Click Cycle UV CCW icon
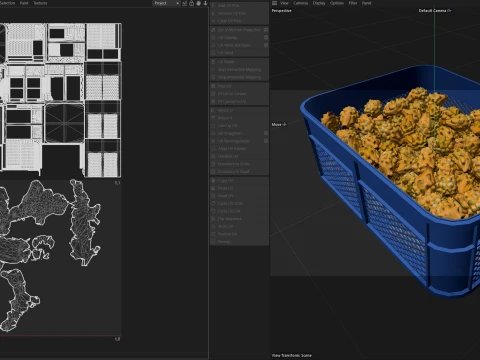This screenshot has width=480, height=360. 213,203
